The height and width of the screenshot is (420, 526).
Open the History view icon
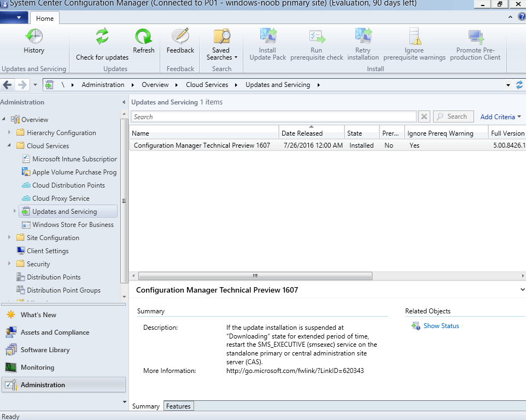(34, 36)
